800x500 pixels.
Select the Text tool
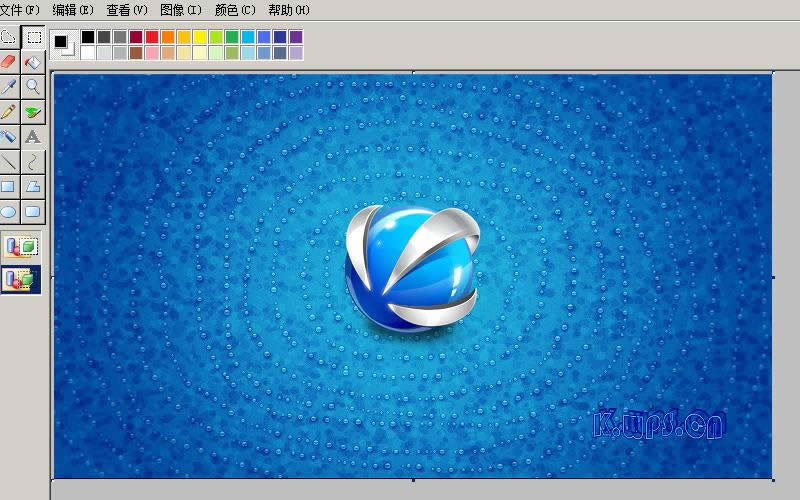pos(34,137)
